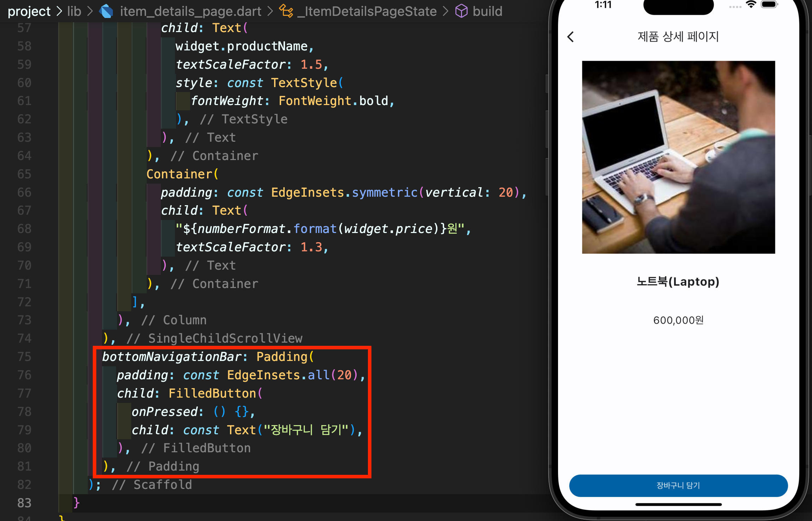
Task: Open item_details_page.dart breadcrumb item
Action: pyautogui.click(x=190, y=11)
